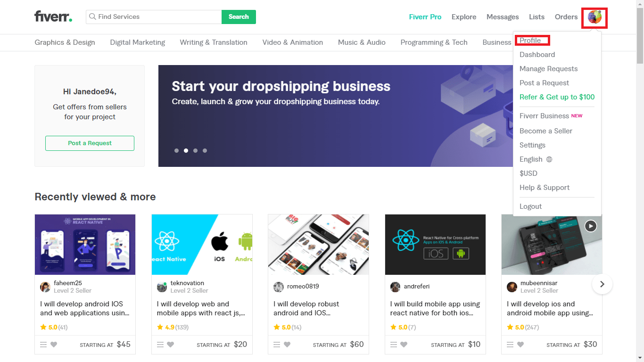This screenshot has width=644, height=362.
Task: Click the fiverr logo
Action: point(53,16)
